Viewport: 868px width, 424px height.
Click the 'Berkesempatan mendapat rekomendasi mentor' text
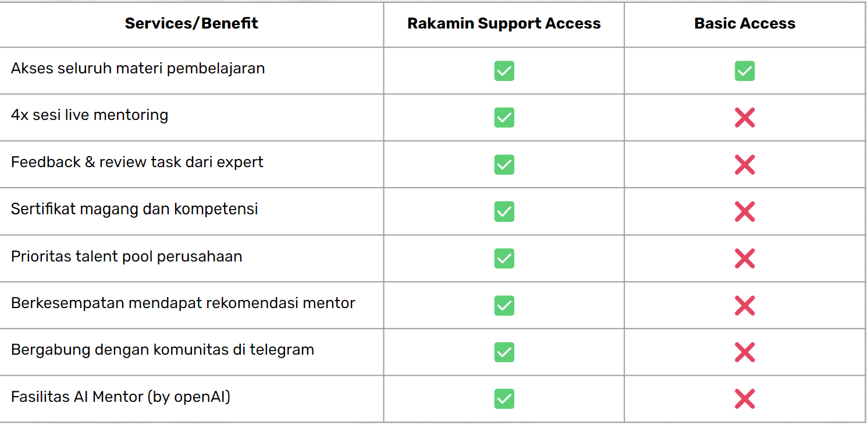(183, 303)
